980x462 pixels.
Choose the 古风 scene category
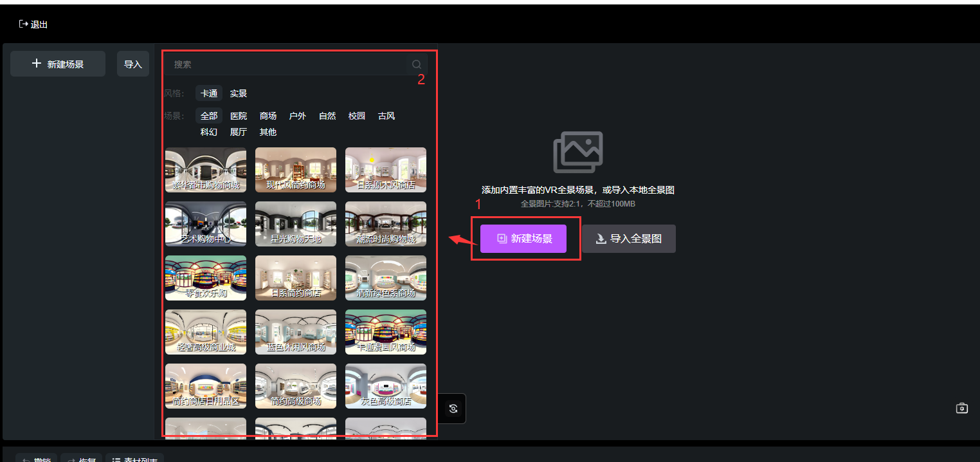pos(386,116)
